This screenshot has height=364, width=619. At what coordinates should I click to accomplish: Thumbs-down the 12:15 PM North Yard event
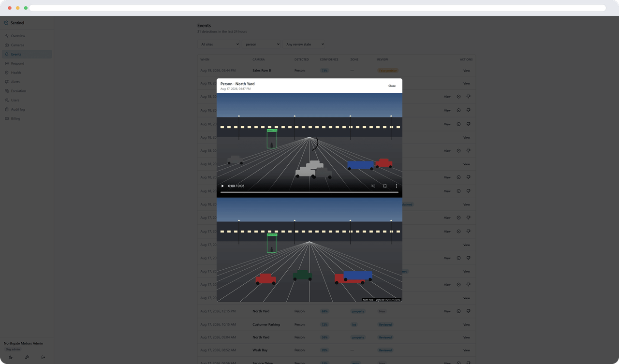[x=468, y=311]
